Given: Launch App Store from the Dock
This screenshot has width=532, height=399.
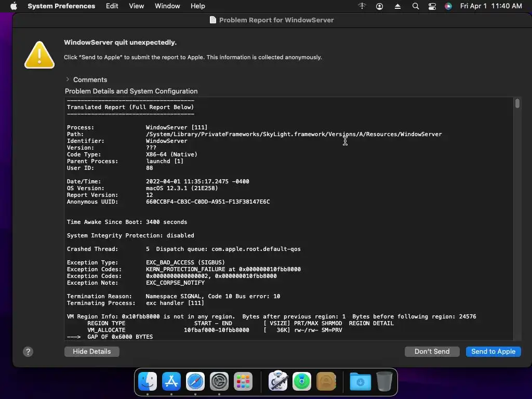Looking at the screenshot, I should click(x=171, y=381).
